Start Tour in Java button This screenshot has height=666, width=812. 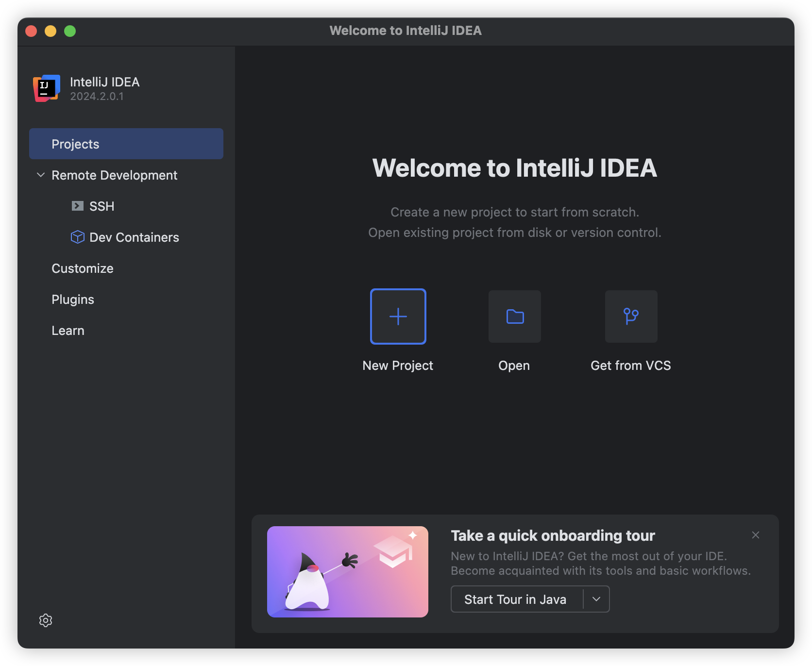pyautogui.click(x=516, y=599)
